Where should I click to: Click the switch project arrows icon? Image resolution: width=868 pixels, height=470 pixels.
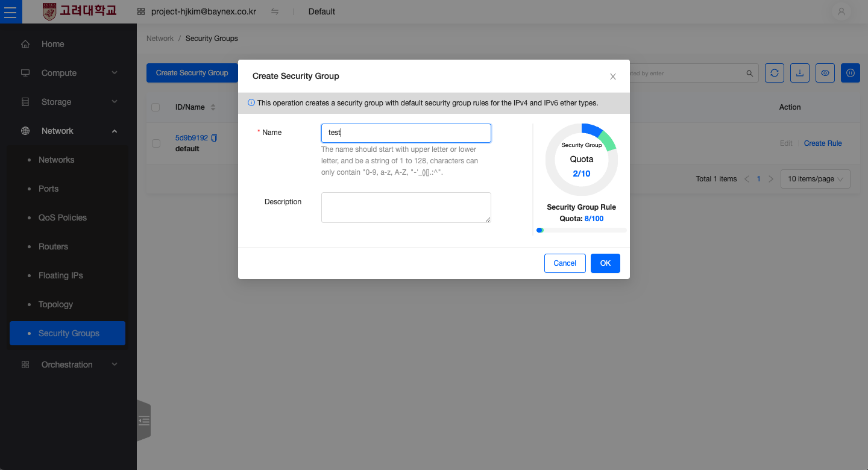tap(275, 11)
